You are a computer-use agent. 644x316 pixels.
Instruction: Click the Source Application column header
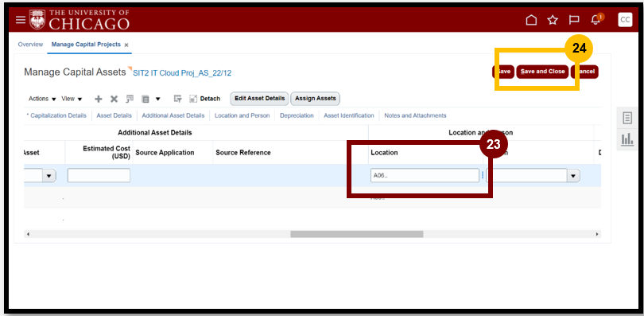(165, 153)
